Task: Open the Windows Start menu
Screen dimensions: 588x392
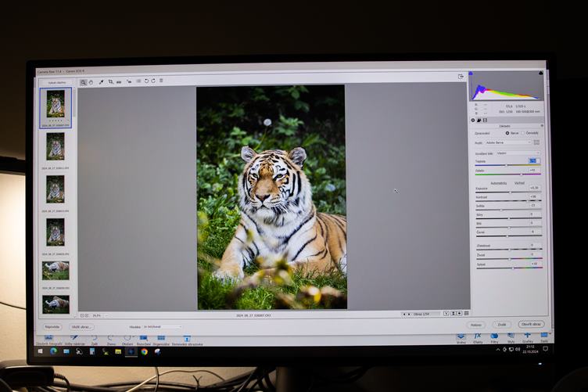Action: 40,351
